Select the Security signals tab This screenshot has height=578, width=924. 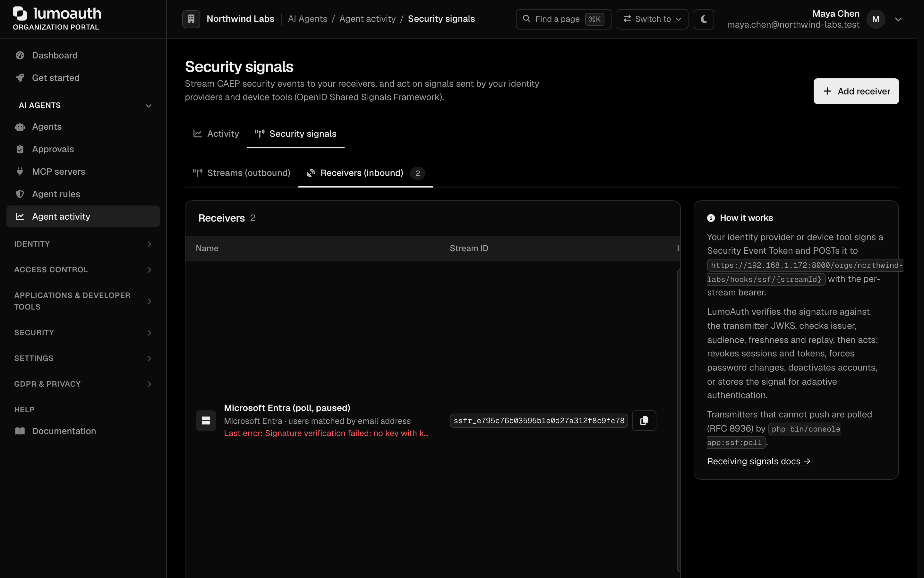click(x=295, y=134)
